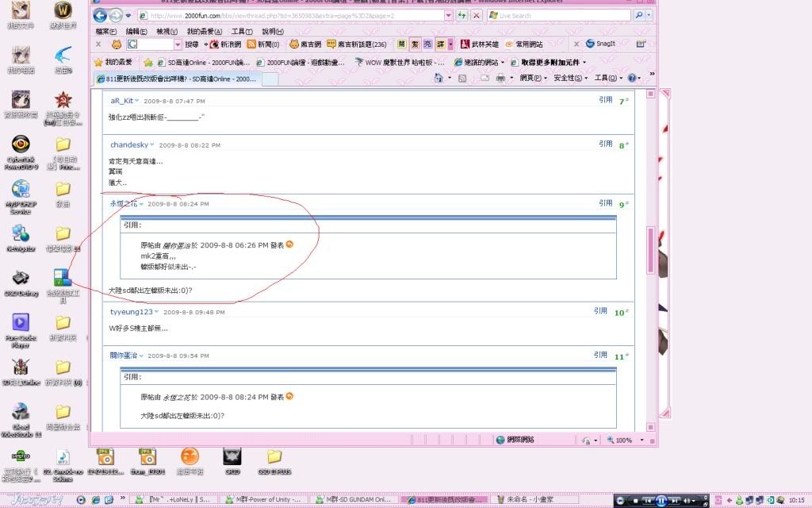
Task: Open a new blank tab button
Action: [270, 79]
